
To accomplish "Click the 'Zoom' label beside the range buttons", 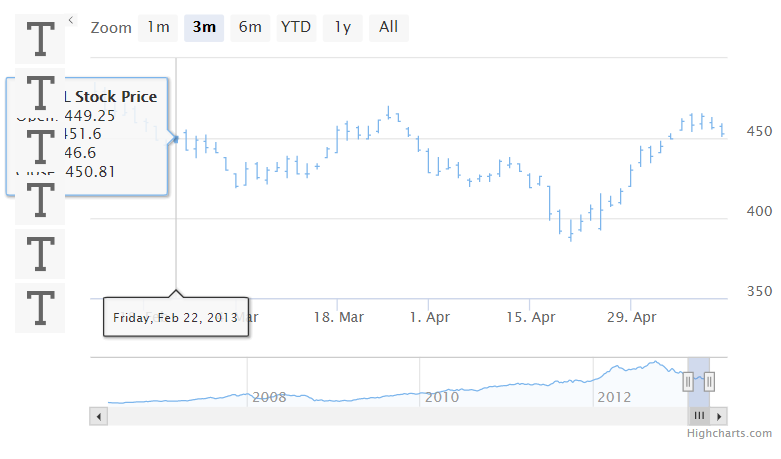I will [x=111, y=28].
